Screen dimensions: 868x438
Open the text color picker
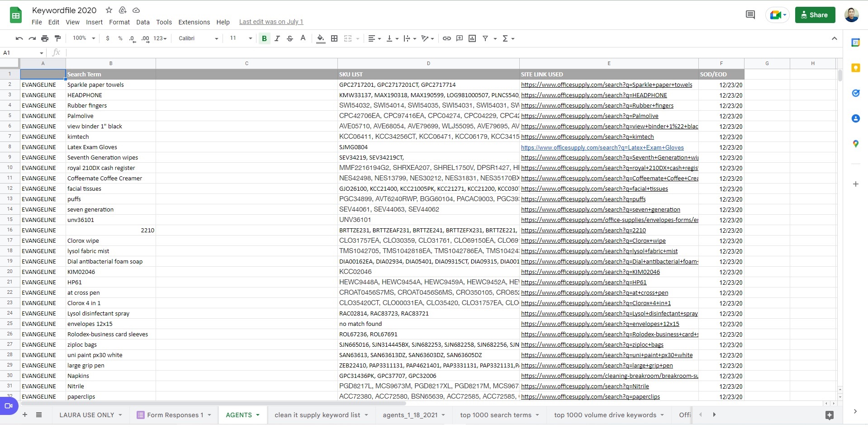tap(303, 38)
